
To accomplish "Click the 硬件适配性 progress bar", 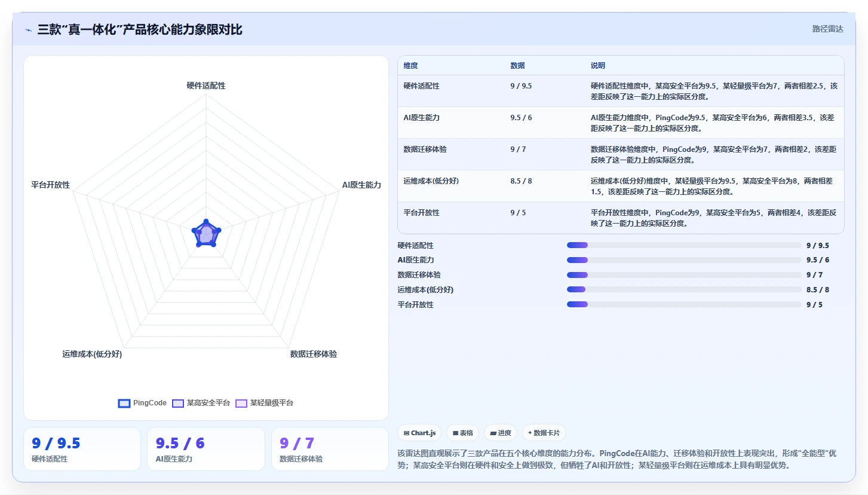I will tap(684, 245).
